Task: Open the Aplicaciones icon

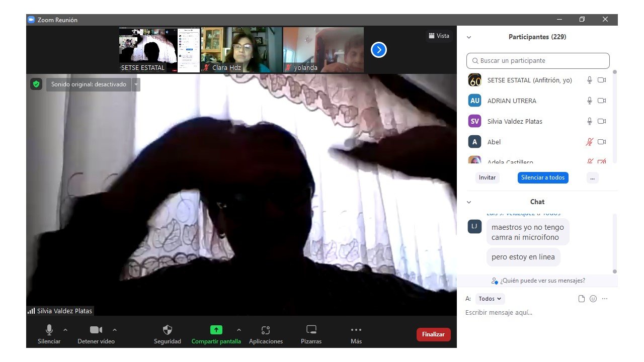Action: (266, 330)
